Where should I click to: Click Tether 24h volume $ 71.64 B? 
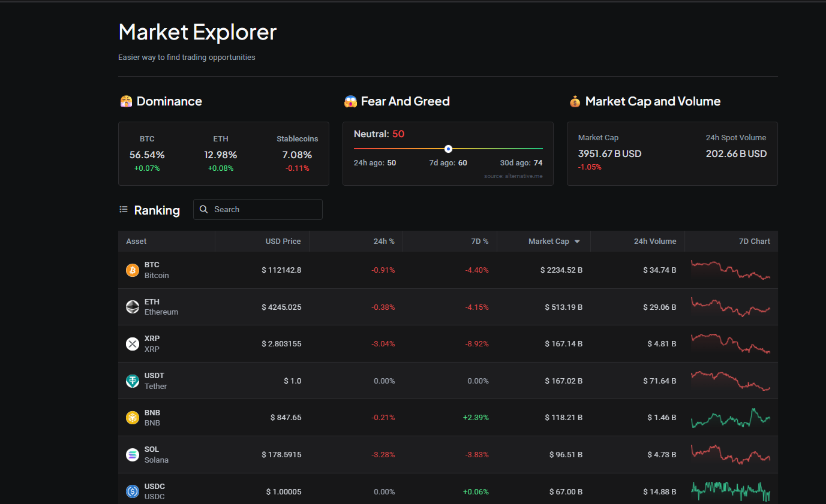(660, 381)
